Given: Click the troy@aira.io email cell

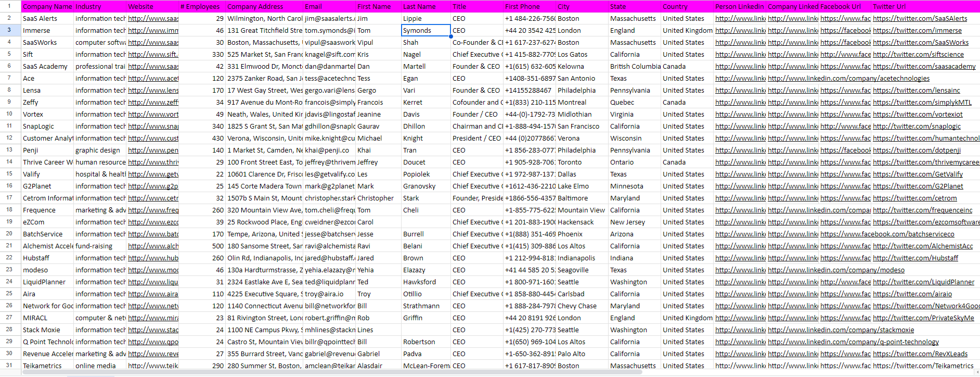Looking at the screenshot, I should (x=329, y=294).
